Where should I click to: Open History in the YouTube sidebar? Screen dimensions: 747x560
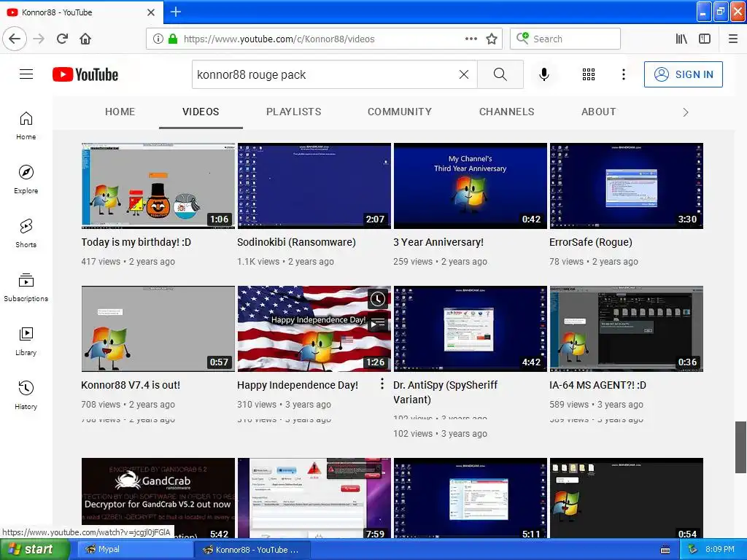(x=26, y=395)
